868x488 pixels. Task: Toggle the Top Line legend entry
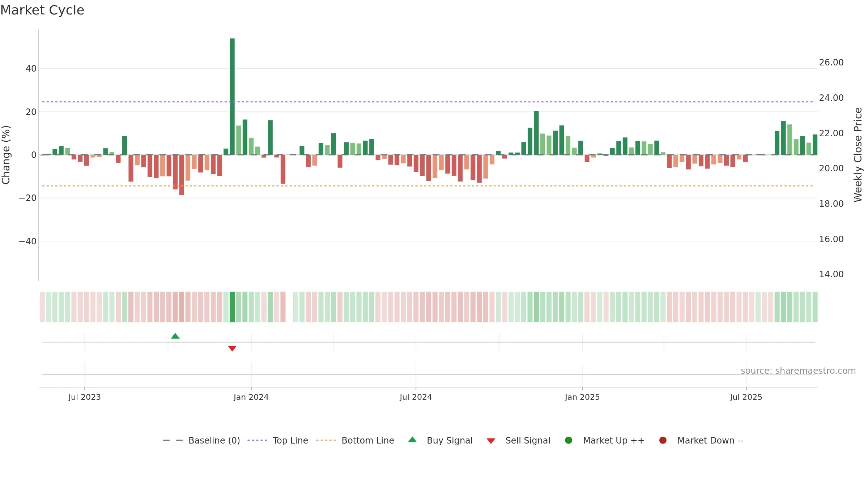[278, 440]
